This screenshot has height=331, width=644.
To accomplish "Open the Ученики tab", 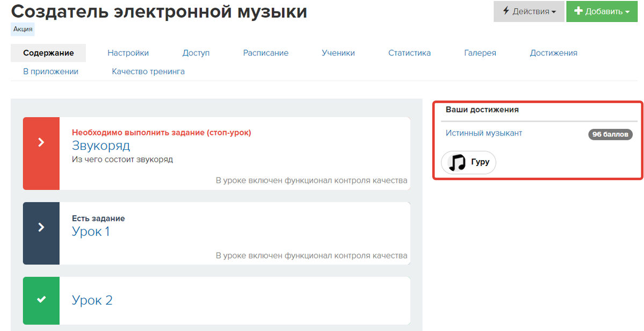I will pyautogui.click(x=338, y=53).
